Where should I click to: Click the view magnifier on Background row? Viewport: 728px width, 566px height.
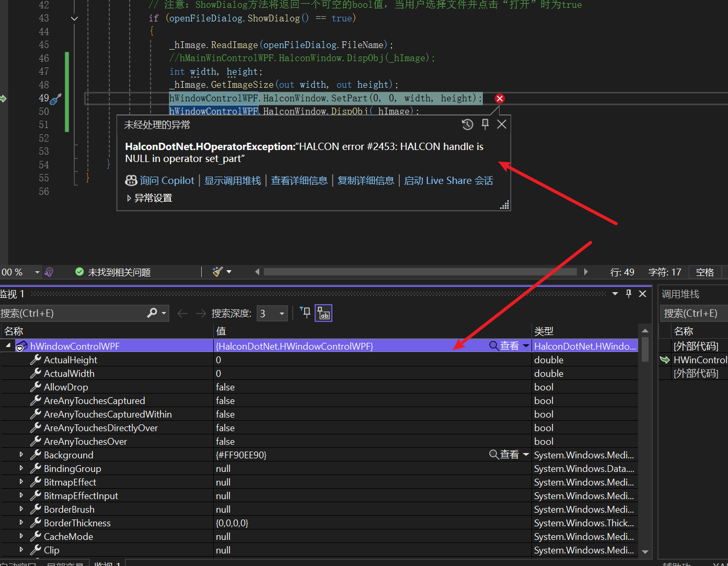494,455
